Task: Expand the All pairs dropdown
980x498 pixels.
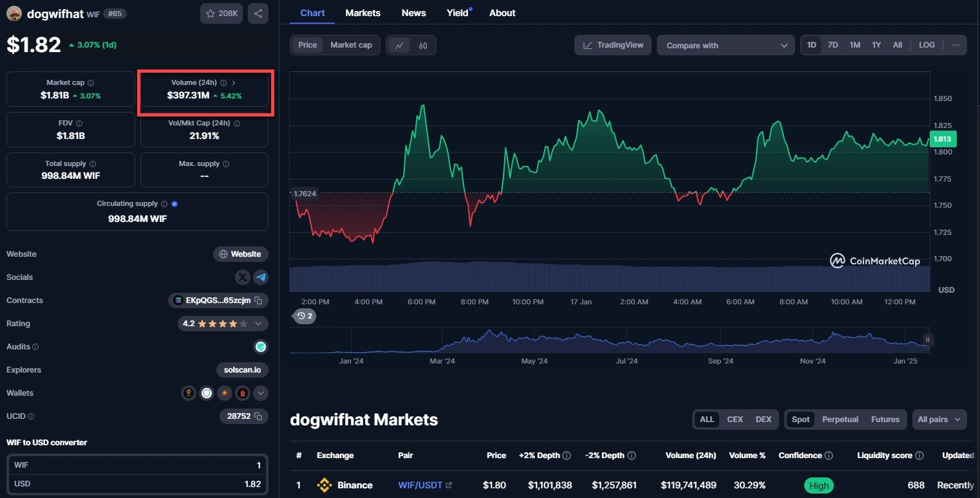Action: (x=939, y=420)
